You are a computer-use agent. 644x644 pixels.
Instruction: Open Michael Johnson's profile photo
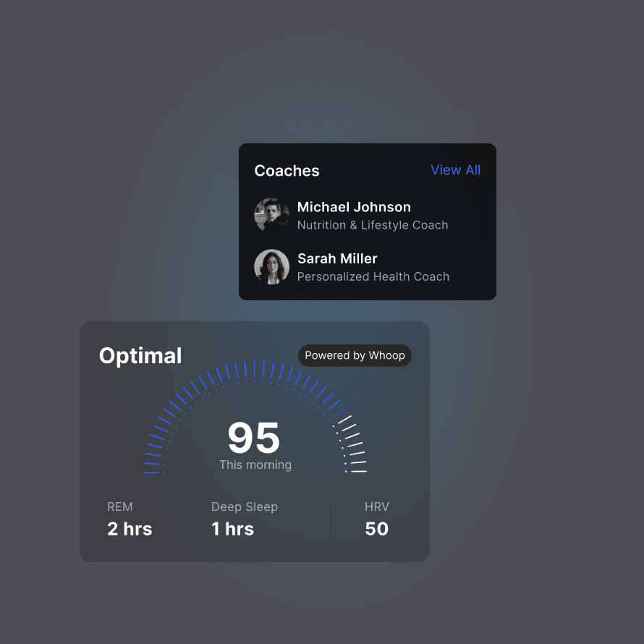271,215
